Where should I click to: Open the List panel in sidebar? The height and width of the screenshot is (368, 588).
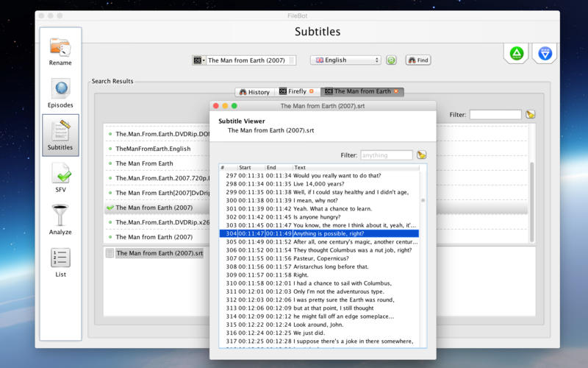click(60, 263)
